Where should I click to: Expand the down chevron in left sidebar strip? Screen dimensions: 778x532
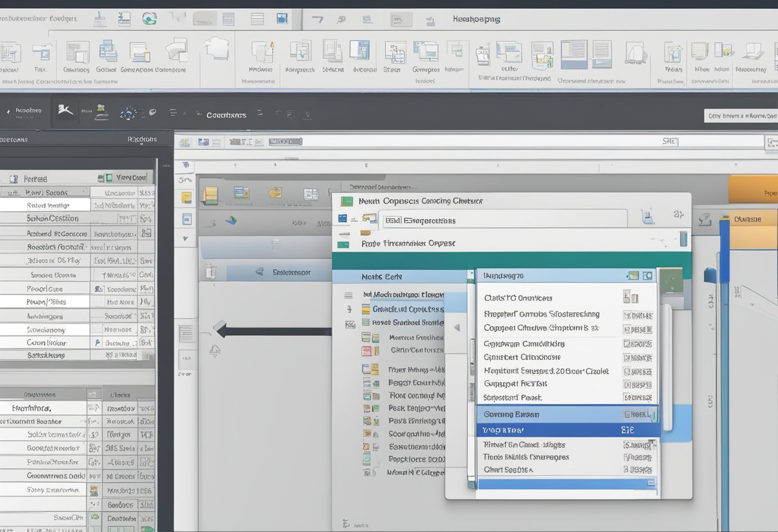186,239
